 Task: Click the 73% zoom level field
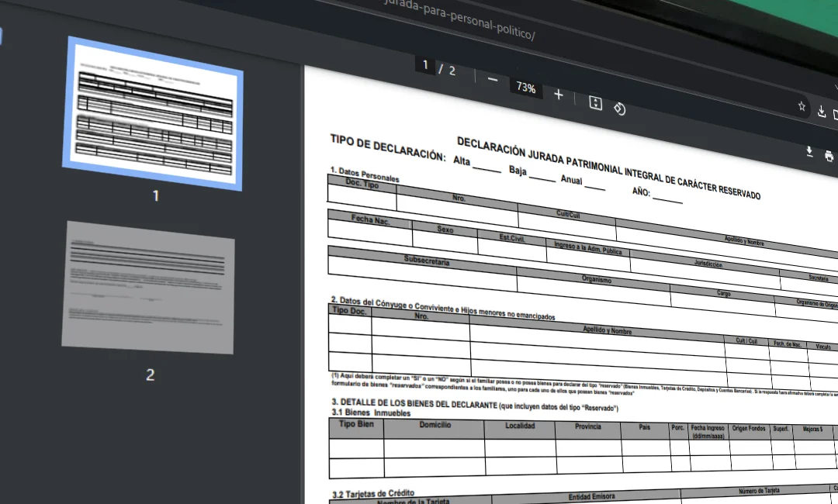(526, 88)
